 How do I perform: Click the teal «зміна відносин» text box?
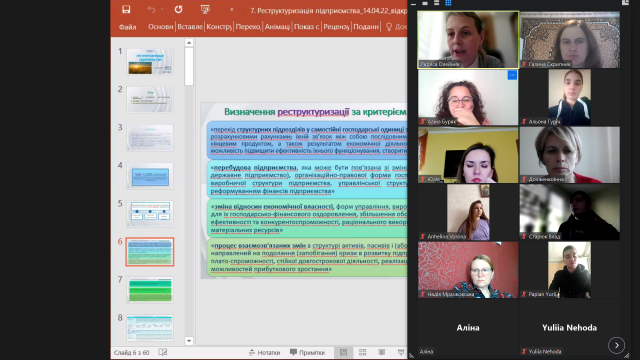tap(307, 218)
